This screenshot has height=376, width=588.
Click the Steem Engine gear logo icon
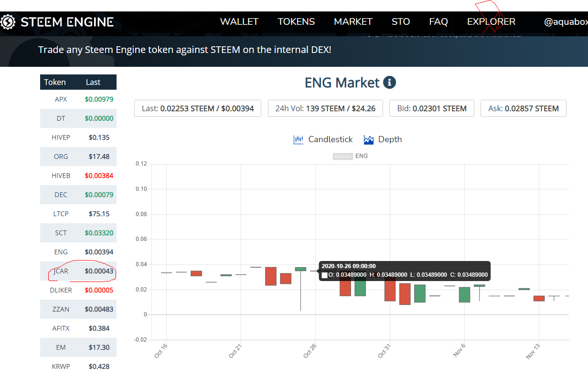(x=8, y=22)
